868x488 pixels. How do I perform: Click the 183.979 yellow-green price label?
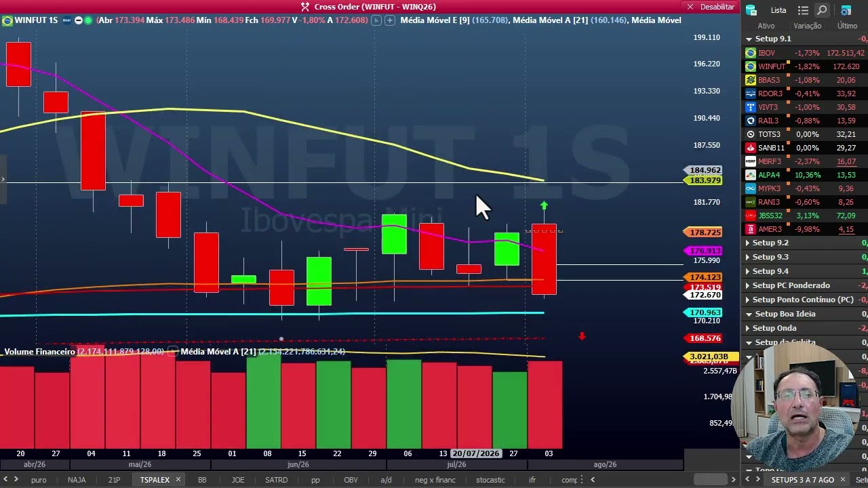tap(705, 180)
